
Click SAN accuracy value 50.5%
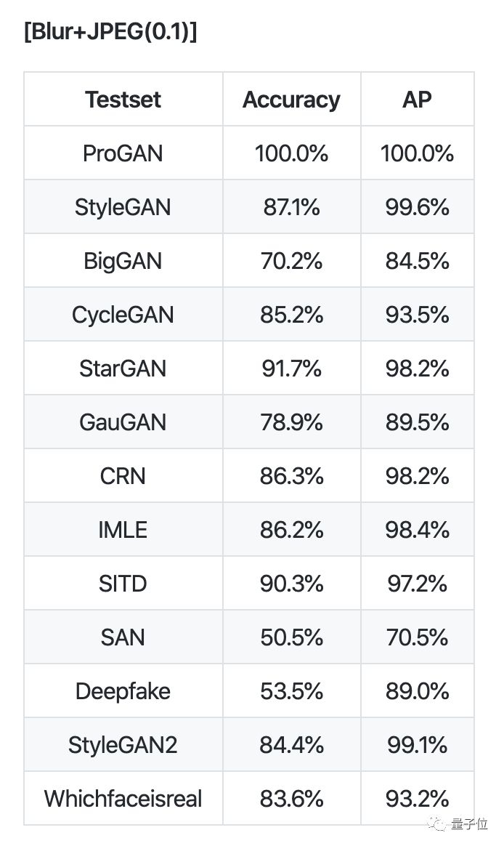291,637
